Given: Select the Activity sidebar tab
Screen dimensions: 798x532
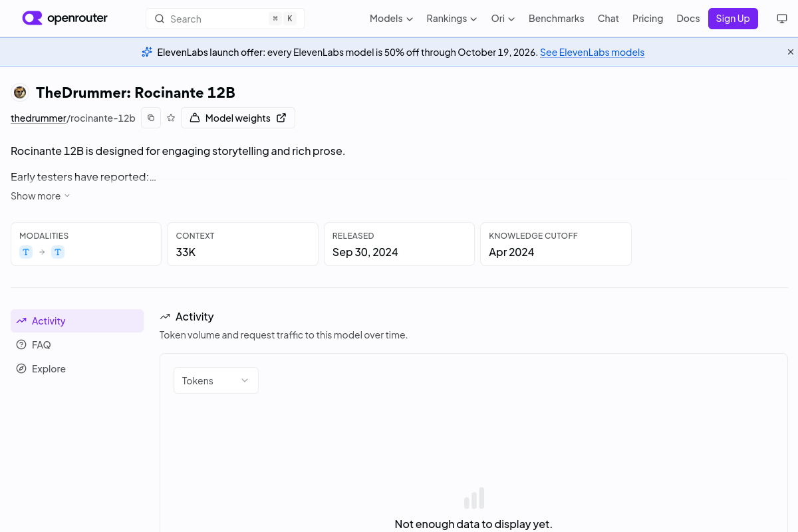Looking at the screenshot, I should (77, 321).
